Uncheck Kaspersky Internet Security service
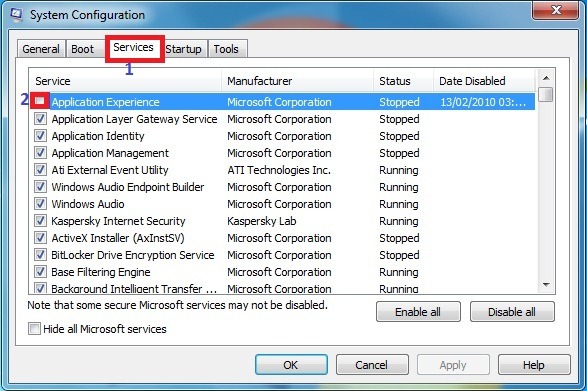Screen dimensions: 587x391 click(x=40, y=221)
